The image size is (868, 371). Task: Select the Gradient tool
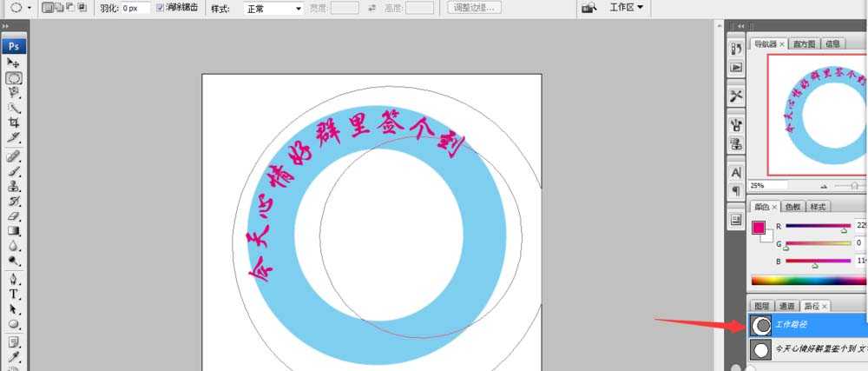(x=14, y=231)
